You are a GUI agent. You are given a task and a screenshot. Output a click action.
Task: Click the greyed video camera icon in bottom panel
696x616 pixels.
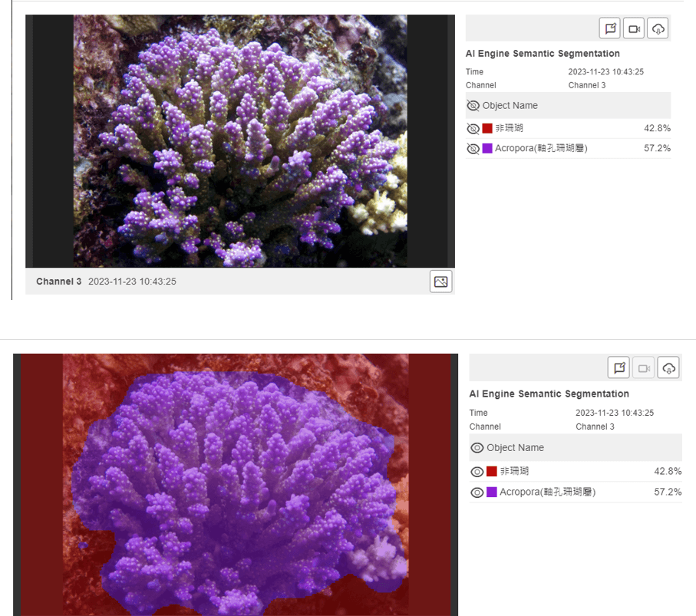[644, 368]
